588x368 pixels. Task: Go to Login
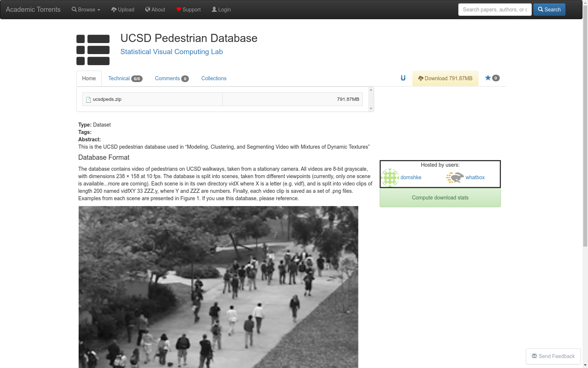[x=221, y=10]
